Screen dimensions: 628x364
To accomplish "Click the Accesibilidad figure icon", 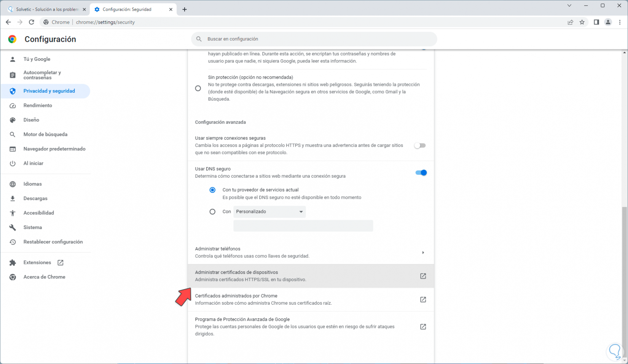I will [x=13, y=213].
